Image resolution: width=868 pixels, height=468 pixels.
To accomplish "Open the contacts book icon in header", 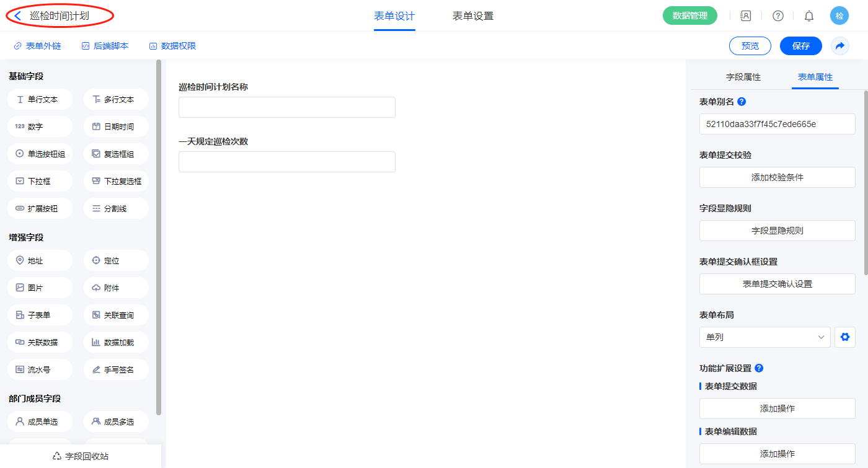I will (746, 16).
